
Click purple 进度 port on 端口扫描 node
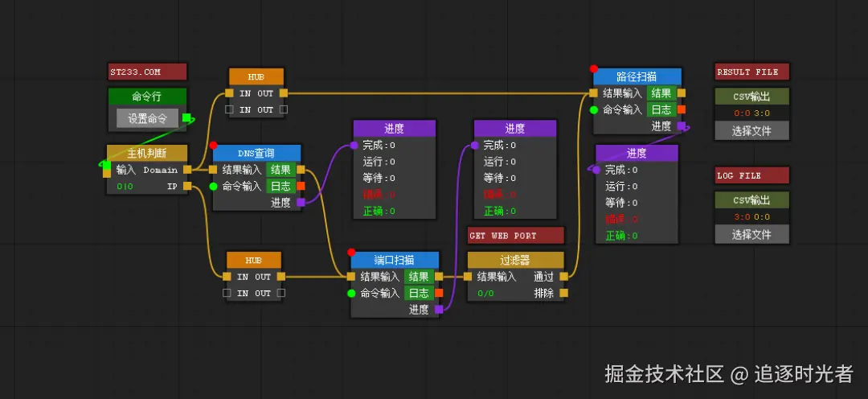[x=439, y=309]
